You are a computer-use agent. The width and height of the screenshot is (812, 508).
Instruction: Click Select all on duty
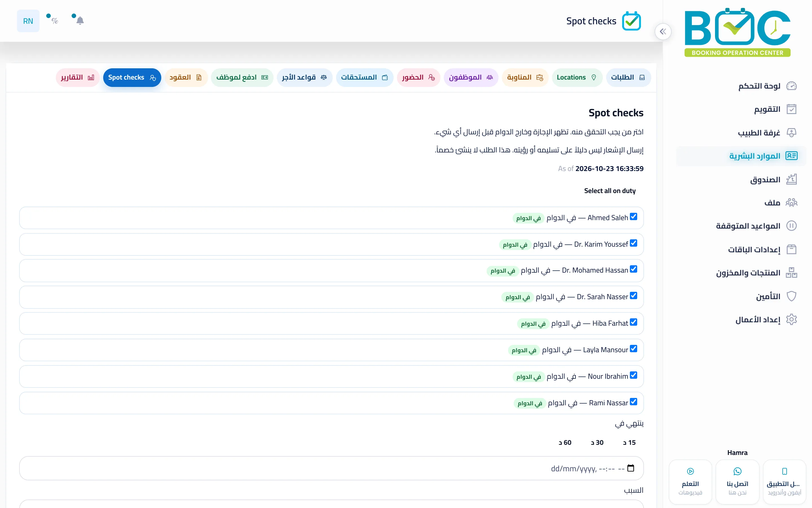point(610,191)
